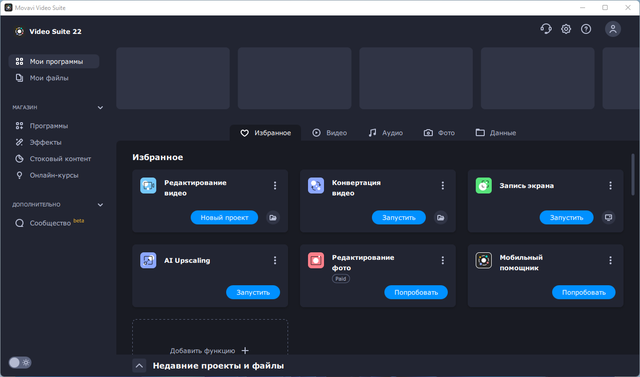Screen dimensions: 640x377
Task: Click monitor icon next to Запись экрана Запустить
Action: tap(609, 217)
